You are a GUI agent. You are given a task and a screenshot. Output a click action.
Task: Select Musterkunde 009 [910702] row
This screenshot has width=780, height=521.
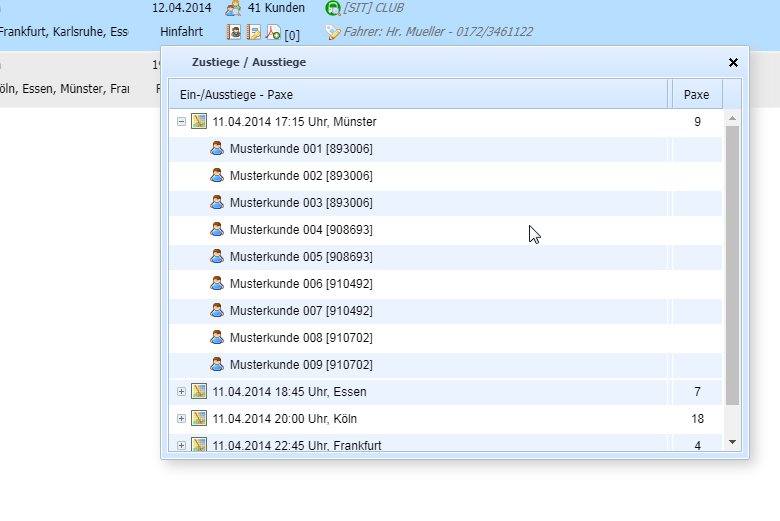click(x=301, y=365)
